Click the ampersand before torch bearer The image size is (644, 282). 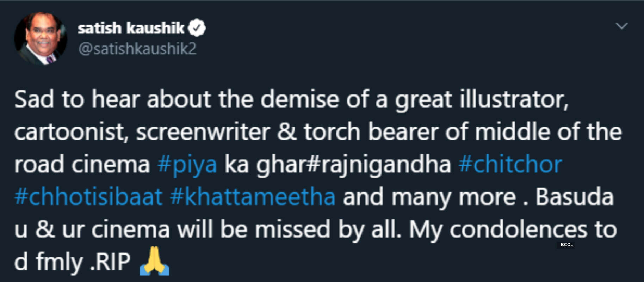[287, 132]
